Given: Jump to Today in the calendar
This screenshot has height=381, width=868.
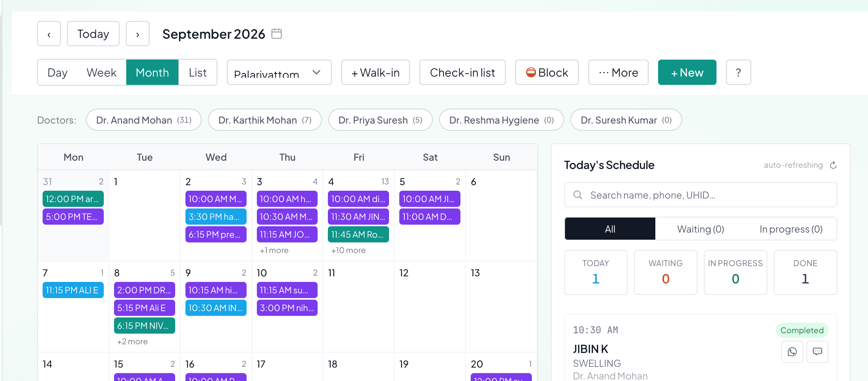Looking at the screenshot, I should point(93,34).
